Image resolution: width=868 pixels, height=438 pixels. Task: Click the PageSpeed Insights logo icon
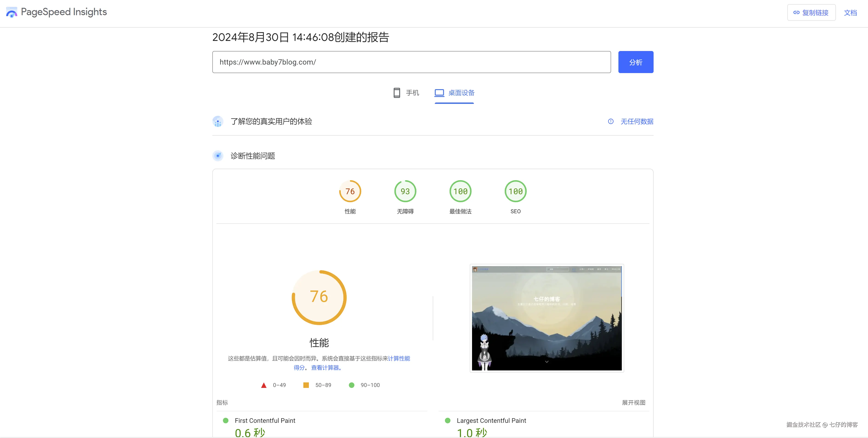[11, 12]
